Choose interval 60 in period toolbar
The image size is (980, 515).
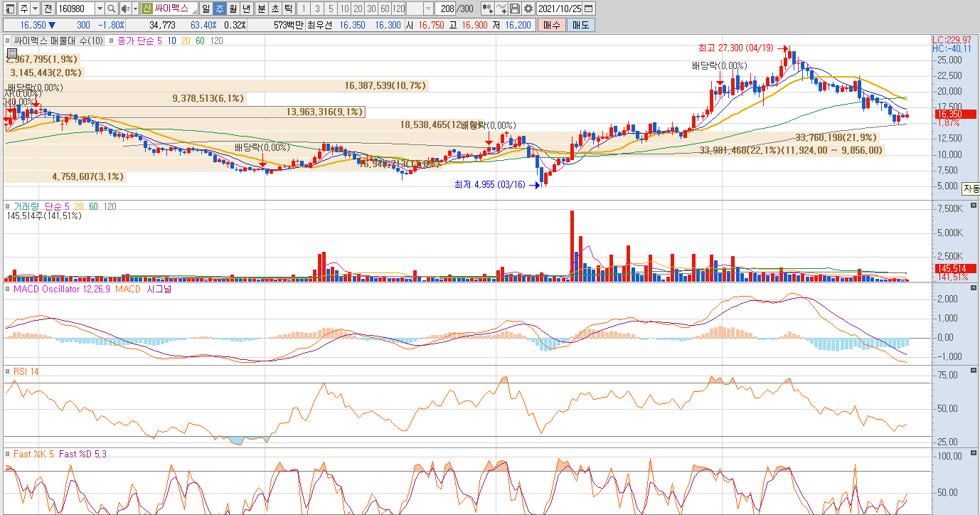click(x=384, y=9)
